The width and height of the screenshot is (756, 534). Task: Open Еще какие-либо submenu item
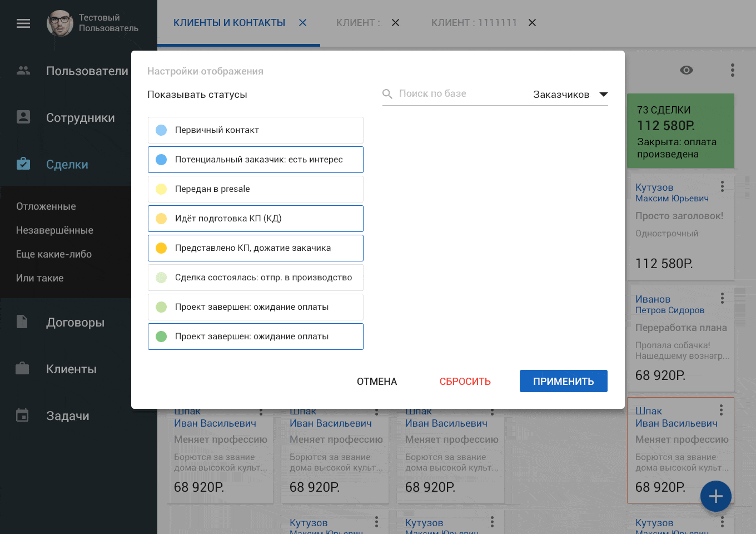[54, 254]
